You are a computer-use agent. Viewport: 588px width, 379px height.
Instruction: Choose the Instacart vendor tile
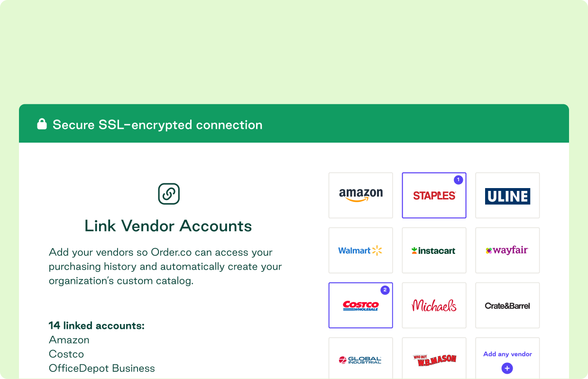[x=434, y=250]
